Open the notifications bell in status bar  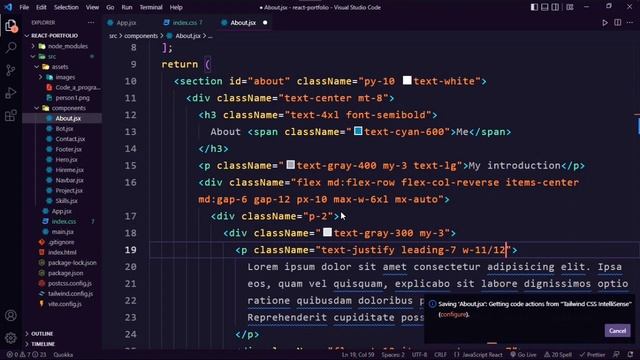tap(631, 354)
